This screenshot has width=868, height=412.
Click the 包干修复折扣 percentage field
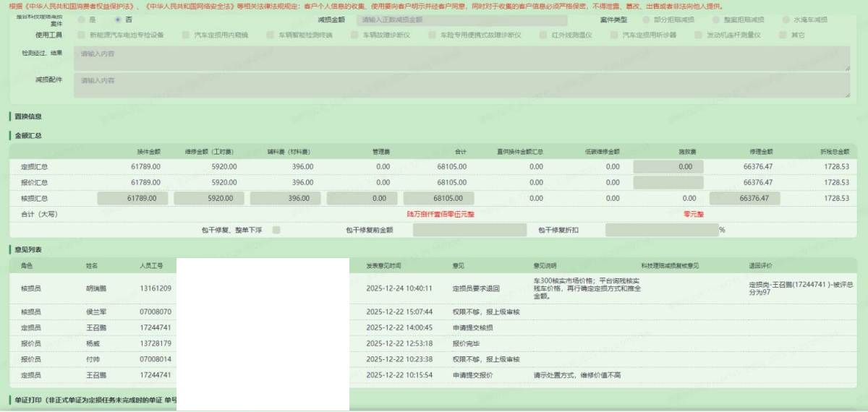tap(660, 230)
